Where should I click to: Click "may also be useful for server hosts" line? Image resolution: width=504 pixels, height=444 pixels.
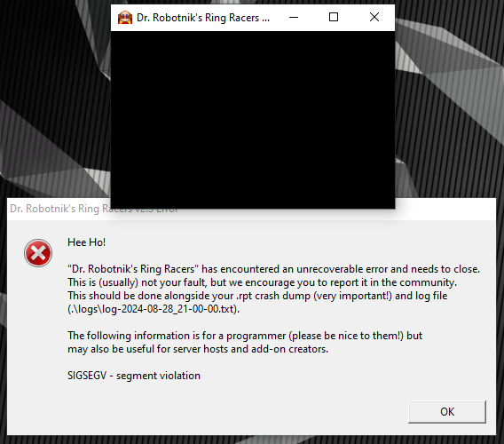pos(198,349)
